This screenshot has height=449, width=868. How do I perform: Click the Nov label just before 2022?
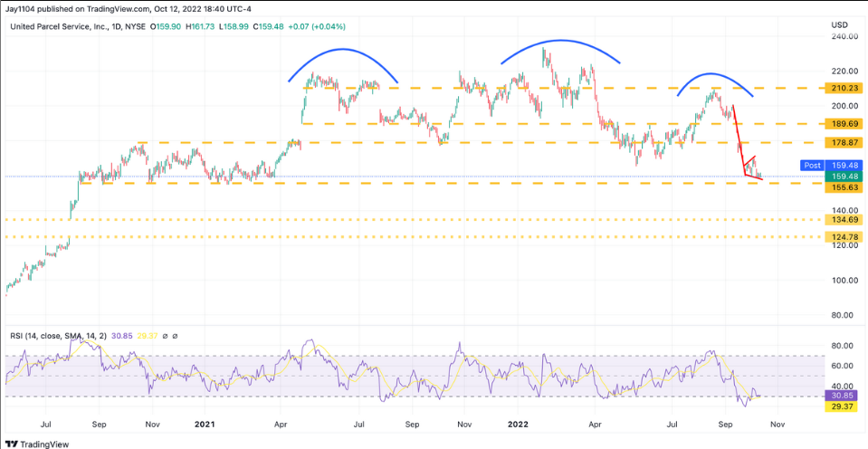[x=464, y=424]
